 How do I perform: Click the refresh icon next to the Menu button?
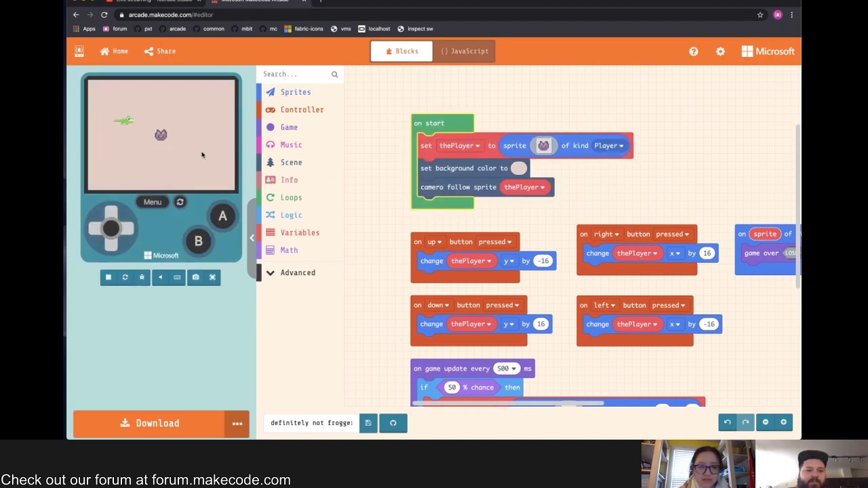pos(180,202)
